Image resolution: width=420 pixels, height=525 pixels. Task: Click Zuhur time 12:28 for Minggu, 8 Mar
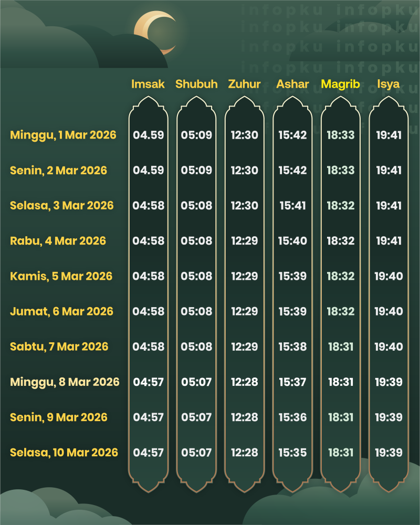(x=245, y=382)
